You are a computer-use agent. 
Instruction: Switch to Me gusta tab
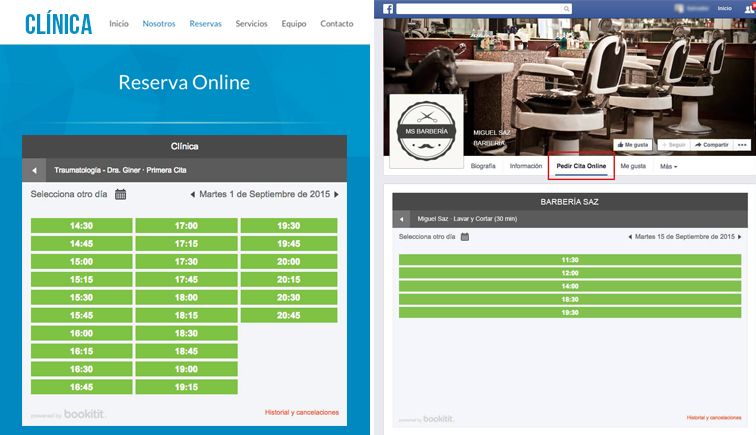633,166
